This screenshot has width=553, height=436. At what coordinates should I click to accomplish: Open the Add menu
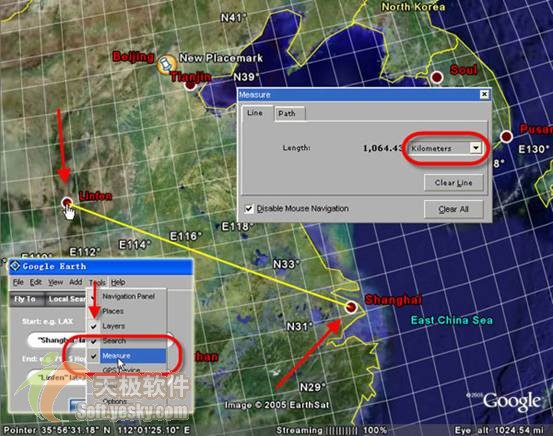75,282
